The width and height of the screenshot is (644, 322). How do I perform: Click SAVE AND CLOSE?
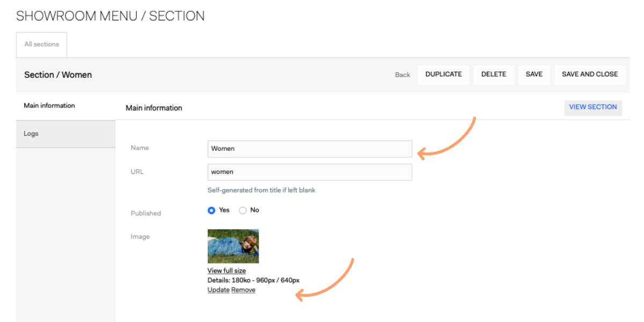tap(590, 75)
